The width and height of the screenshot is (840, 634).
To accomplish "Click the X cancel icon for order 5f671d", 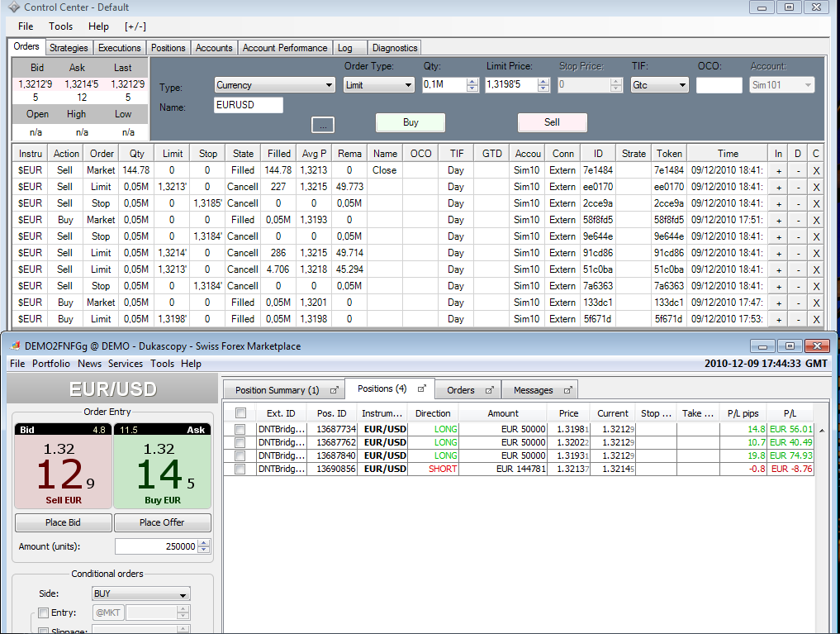I will pos(816,319).
